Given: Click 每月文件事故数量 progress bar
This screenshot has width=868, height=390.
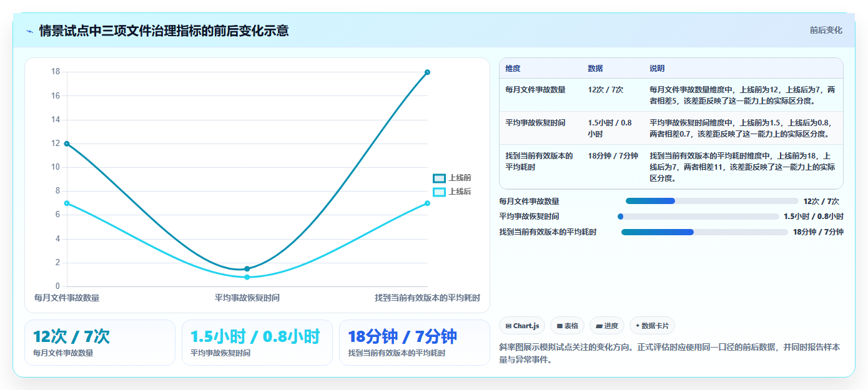Looking at the screenshot, I should pyautogui.click(x=712, y=201).
